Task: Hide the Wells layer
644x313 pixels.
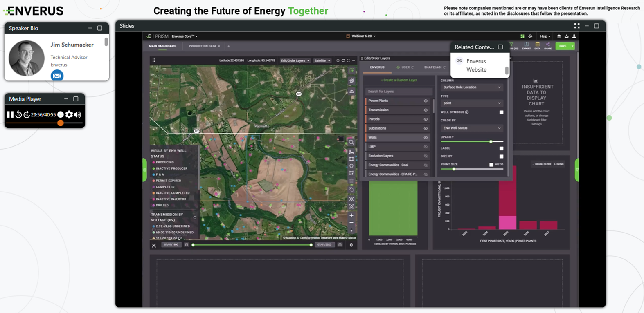Action: (x=426, y=138)
